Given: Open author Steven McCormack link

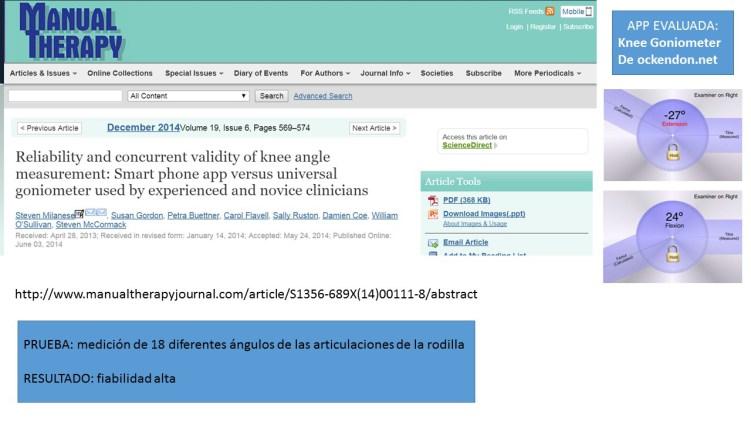Looking at the screenshot, I should pos(91,224).
